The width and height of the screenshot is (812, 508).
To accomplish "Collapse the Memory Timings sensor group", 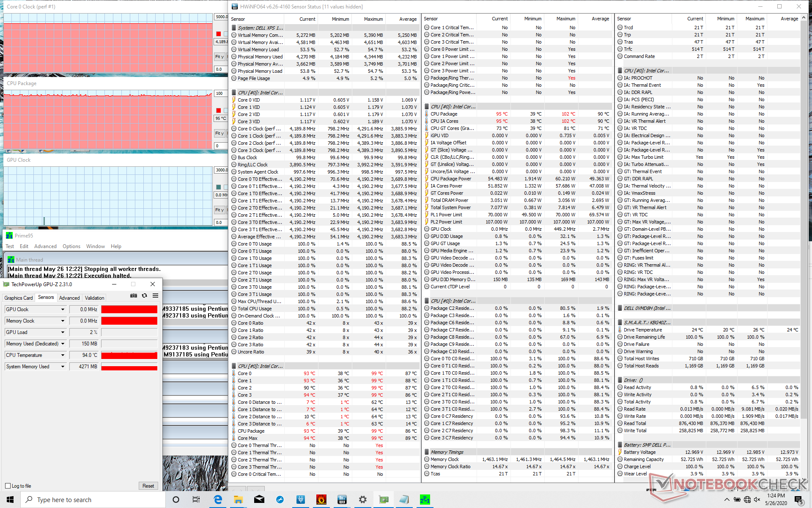I will point(427,452).
